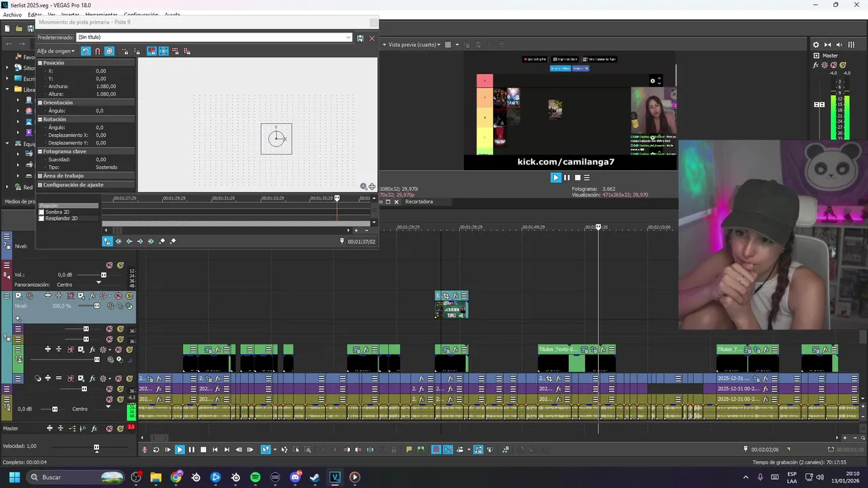Image resolution: width=868 pixels, height=488 pixels.
Task: Open track motion on track 9 header
Action: (81, 296)
